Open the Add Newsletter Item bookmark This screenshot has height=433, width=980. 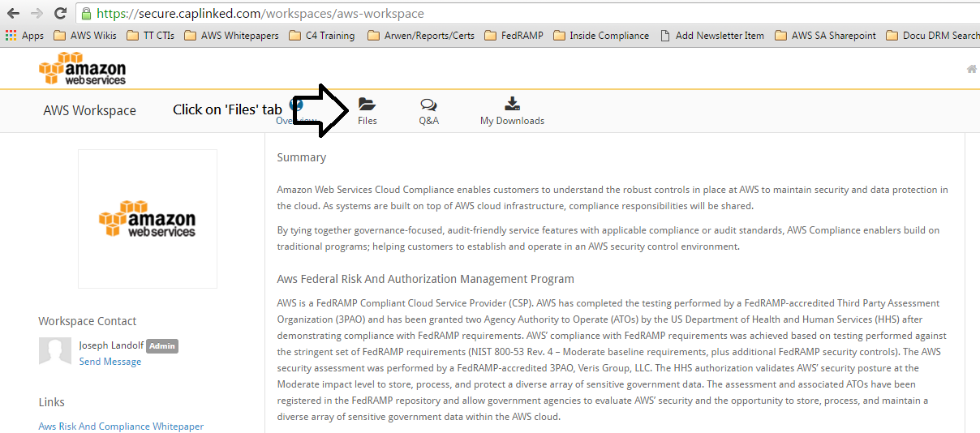pos(712,36)
